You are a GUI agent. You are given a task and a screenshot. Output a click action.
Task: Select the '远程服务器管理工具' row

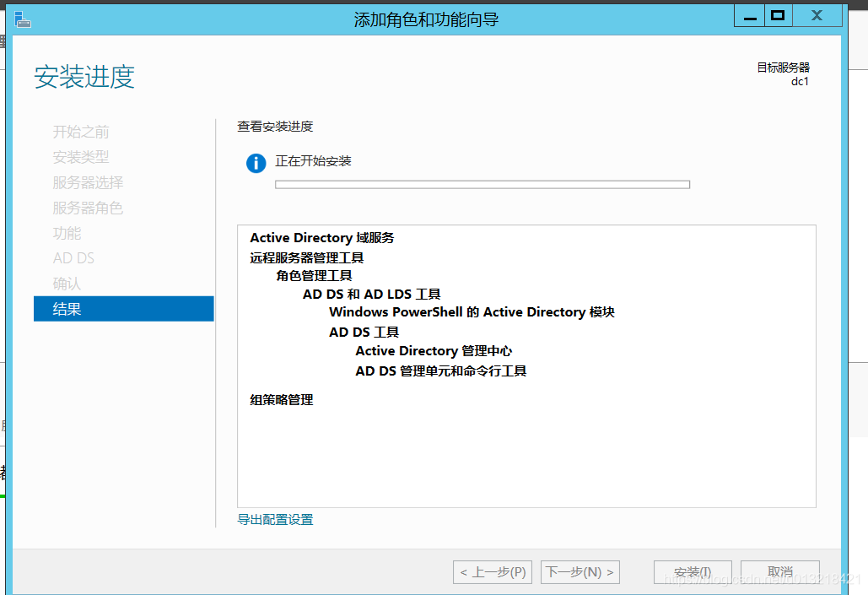pos(307,257)
